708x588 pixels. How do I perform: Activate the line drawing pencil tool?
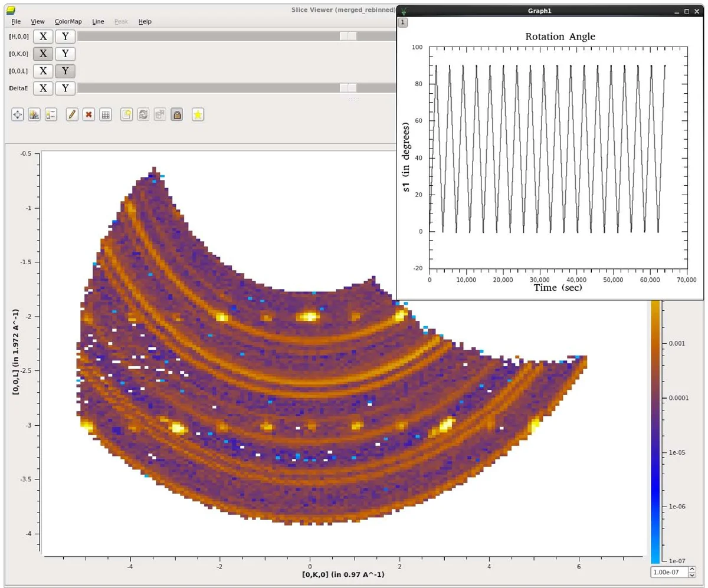tap(72, 114)
